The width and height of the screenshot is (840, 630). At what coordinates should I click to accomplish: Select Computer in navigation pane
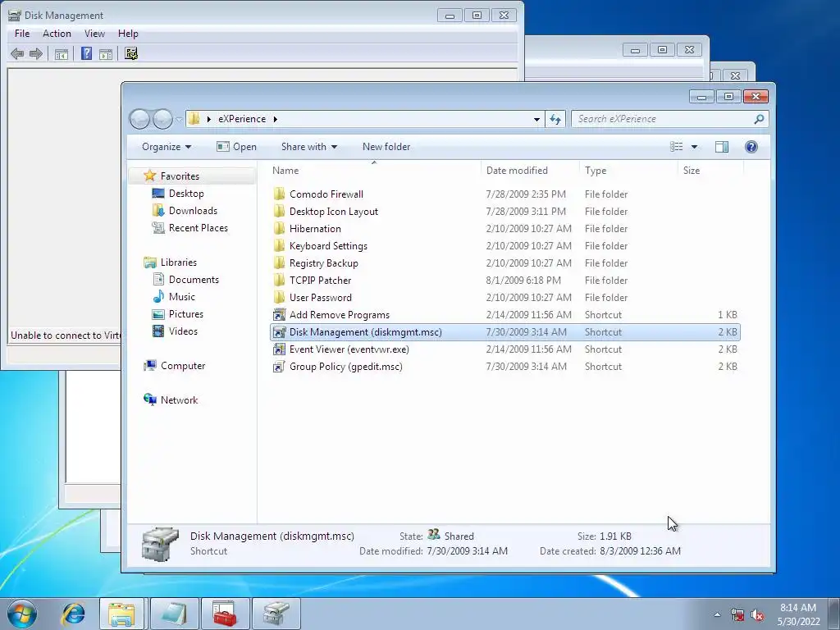click(183, 366)
